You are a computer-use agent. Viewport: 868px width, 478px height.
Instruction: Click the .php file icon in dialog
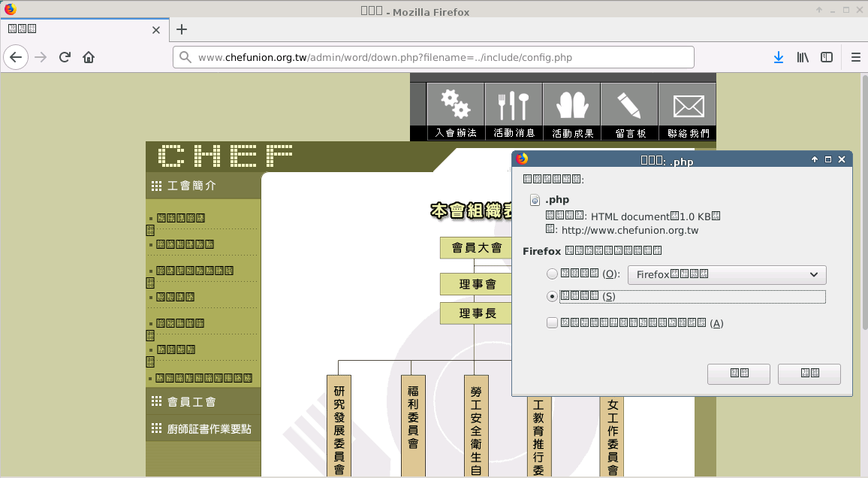535,200
